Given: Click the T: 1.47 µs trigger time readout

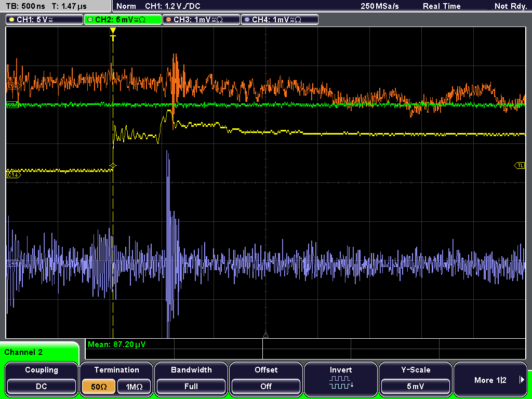Looking at the screenshot, I should coord(70,6).
